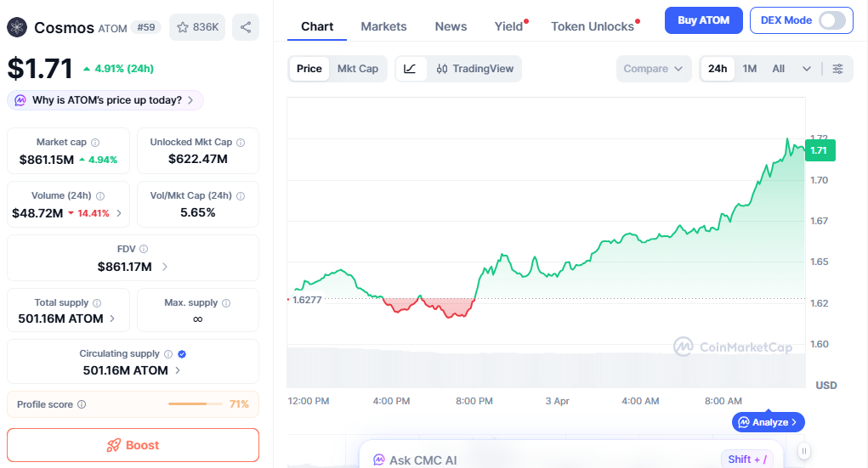Click info icon beside Unlocked Mkt Cap
The image size is (868, 468).
pyautogui.click(x=241, y=143)
